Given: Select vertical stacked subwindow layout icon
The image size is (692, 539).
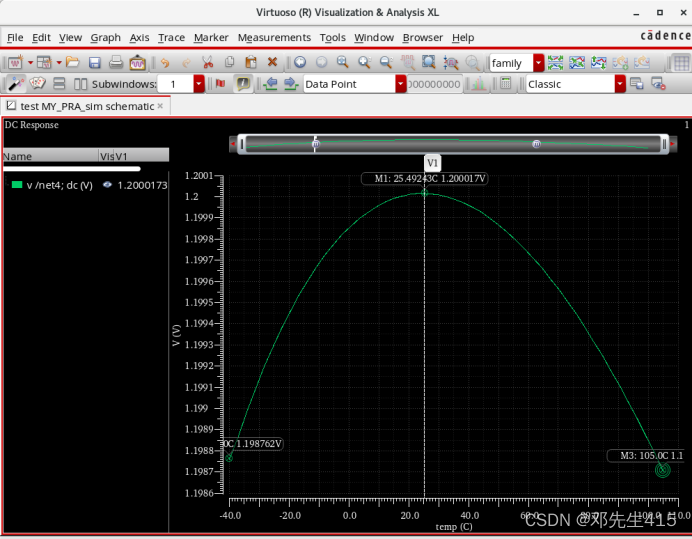Looking at the screenshot, I should [59, 83].
